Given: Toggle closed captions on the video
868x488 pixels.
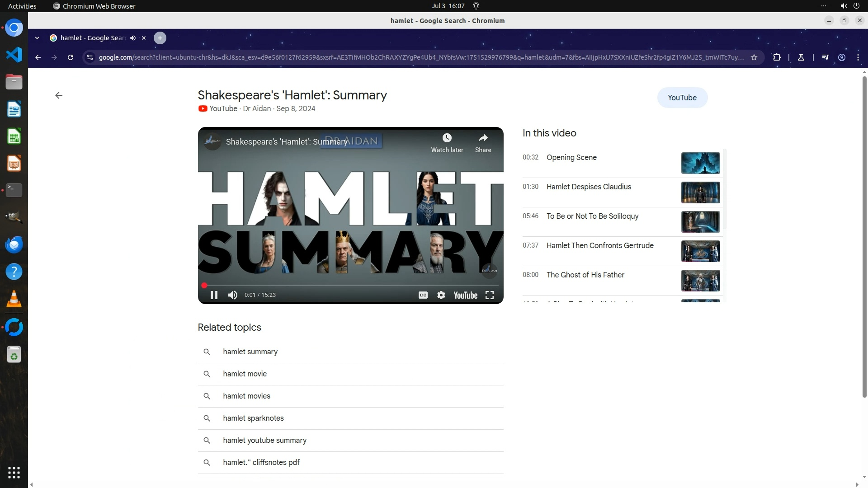Looking at the screenshot, I should (x=423, y=295).
